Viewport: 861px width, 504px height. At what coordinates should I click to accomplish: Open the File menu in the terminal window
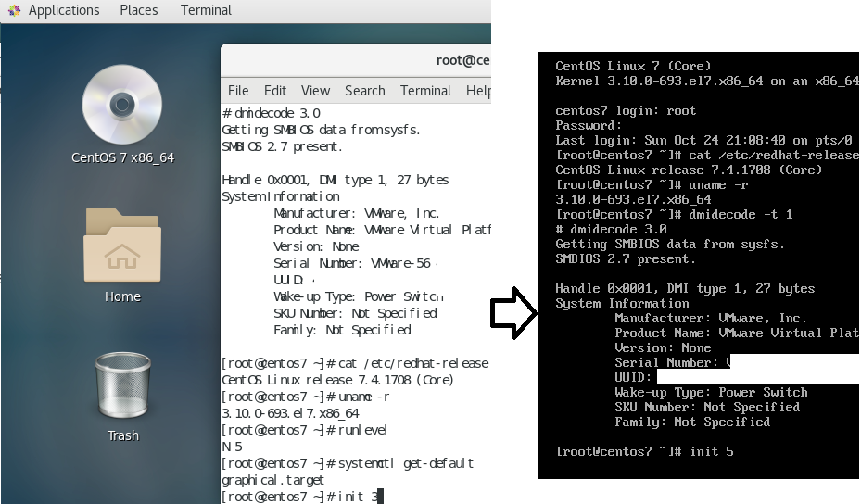(x=238, y=91)
